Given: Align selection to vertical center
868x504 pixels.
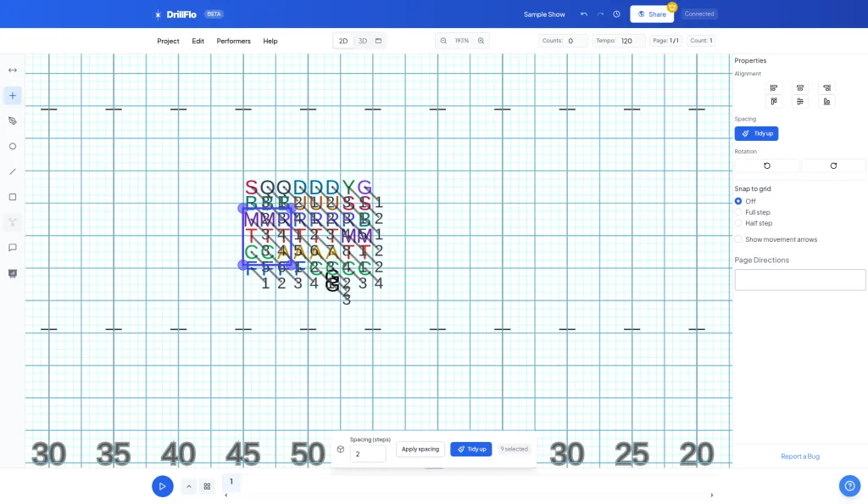Looking at the screenshot, I should click(x=800, y=101).
